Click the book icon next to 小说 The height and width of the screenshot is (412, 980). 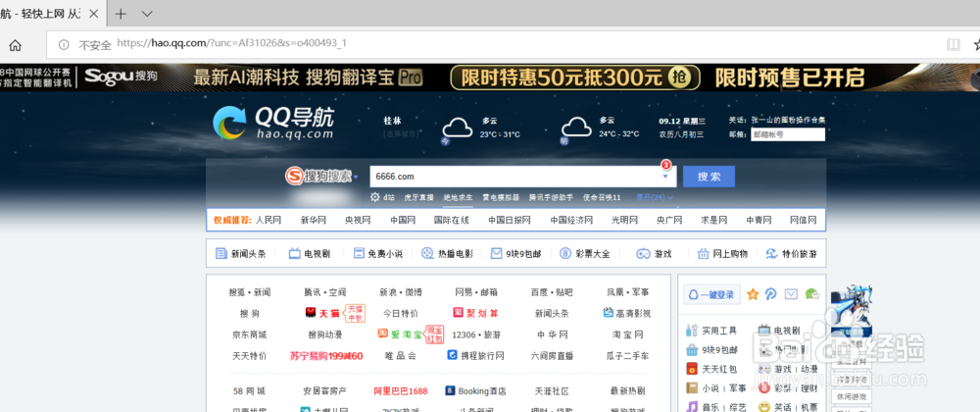point(692,387)
